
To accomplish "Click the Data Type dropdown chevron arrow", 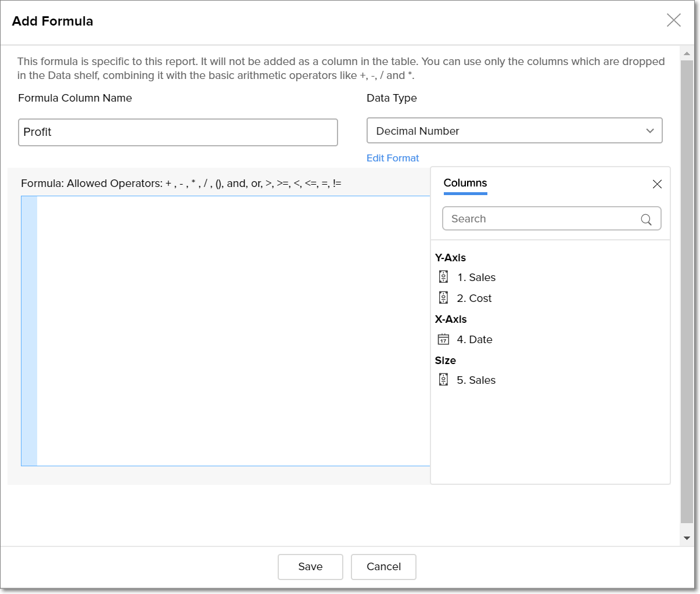I will click(x=650, y=131).
